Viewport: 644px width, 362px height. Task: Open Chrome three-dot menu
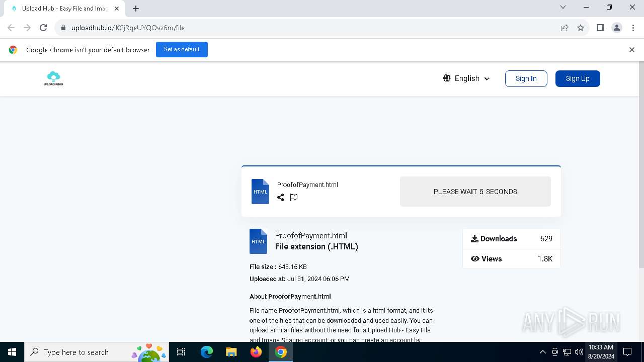point(633,28)
